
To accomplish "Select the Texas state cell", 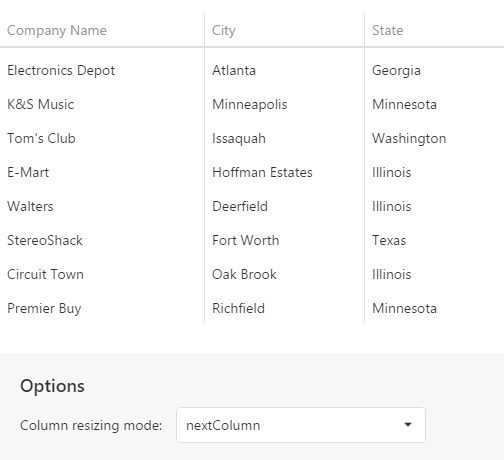I will [434, 240].
